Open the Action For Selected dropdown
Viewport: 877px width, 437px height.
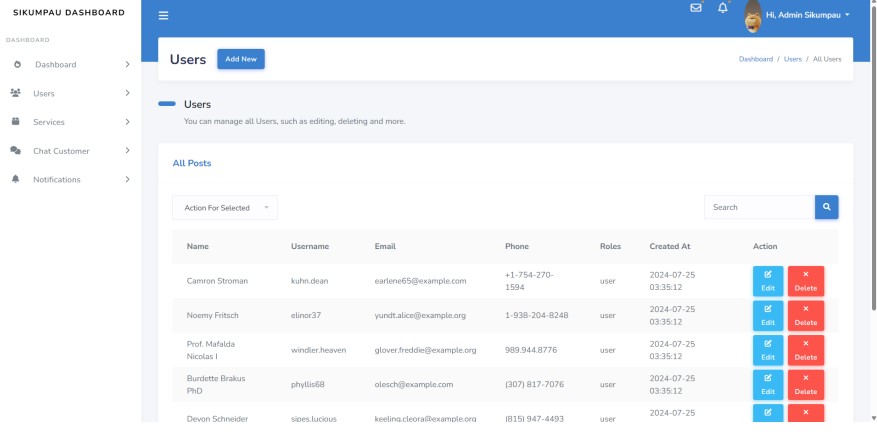(225, 208)
